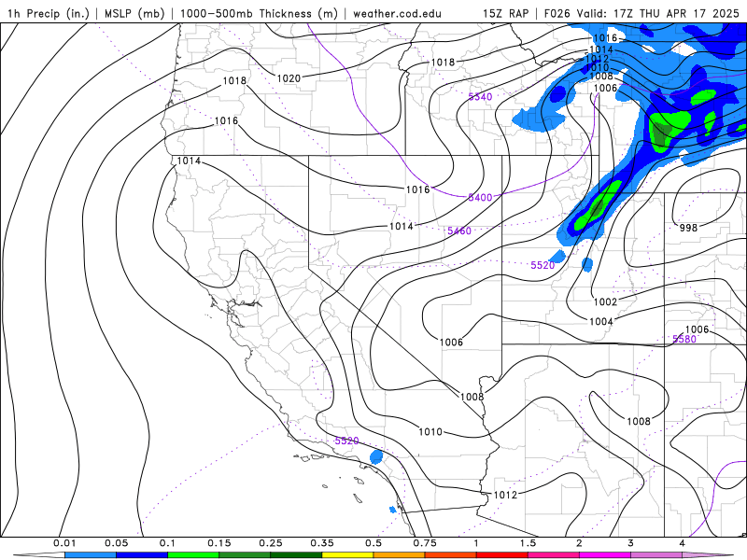Viewport: 747px width, 560px height.
Task: Select the 'MSLP (mb)' header label
Action: 134,13
